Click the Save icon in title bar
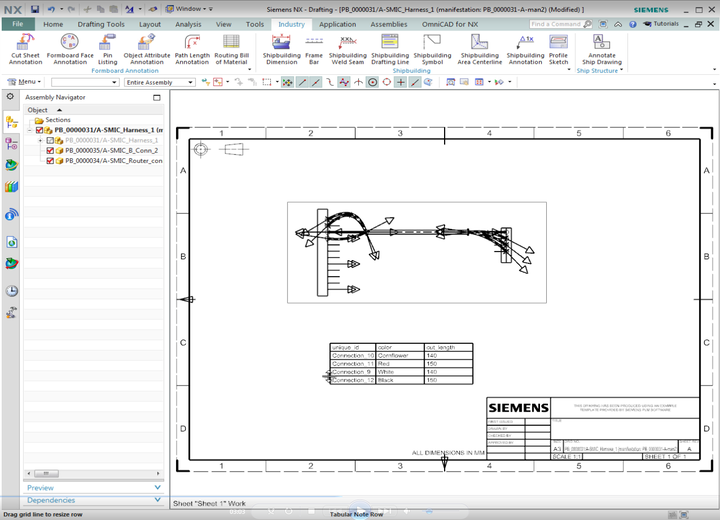This screenshot has width=720, height=520. click(35, 9)
